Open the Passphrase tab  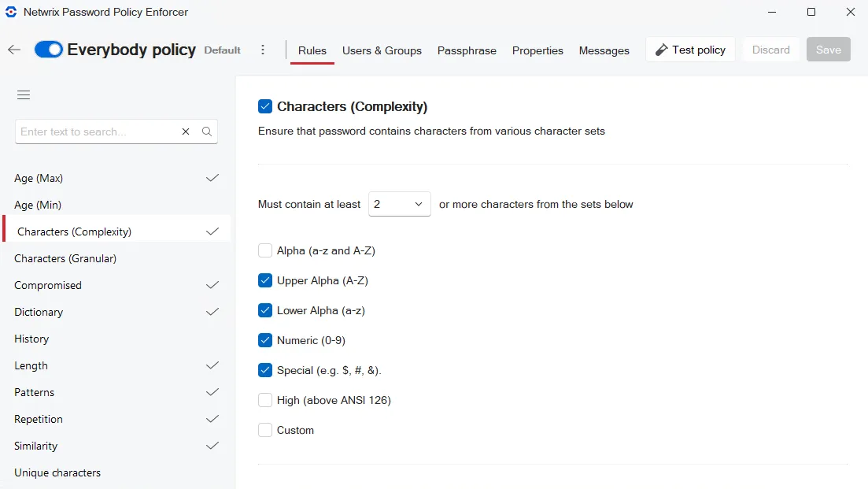click(467, 50)
